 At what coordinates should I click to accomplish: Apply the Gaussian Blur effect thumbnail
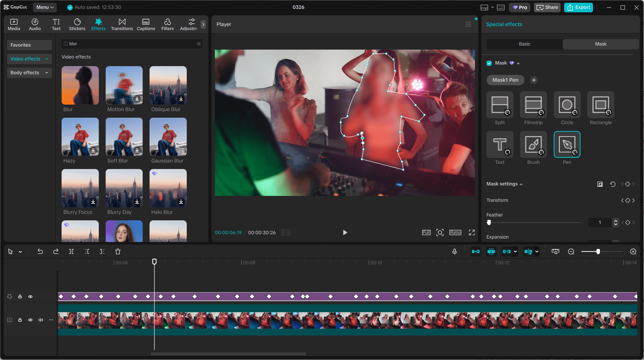click(168, 137)
